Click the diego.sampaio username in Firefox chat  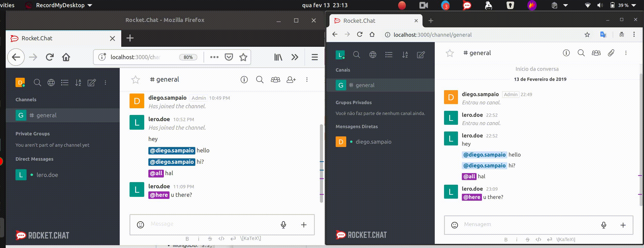167,98
